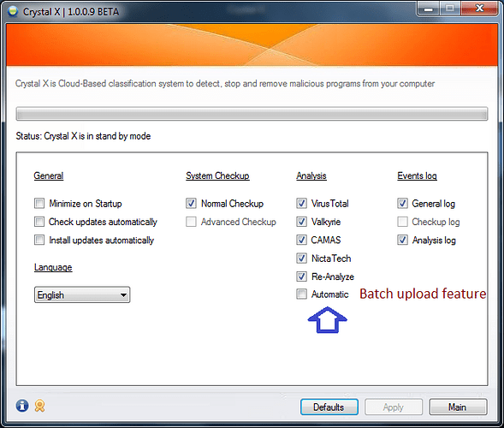The image size is (504, 428).
Task: Close the Crystal X window
Action: coord(479,9)
